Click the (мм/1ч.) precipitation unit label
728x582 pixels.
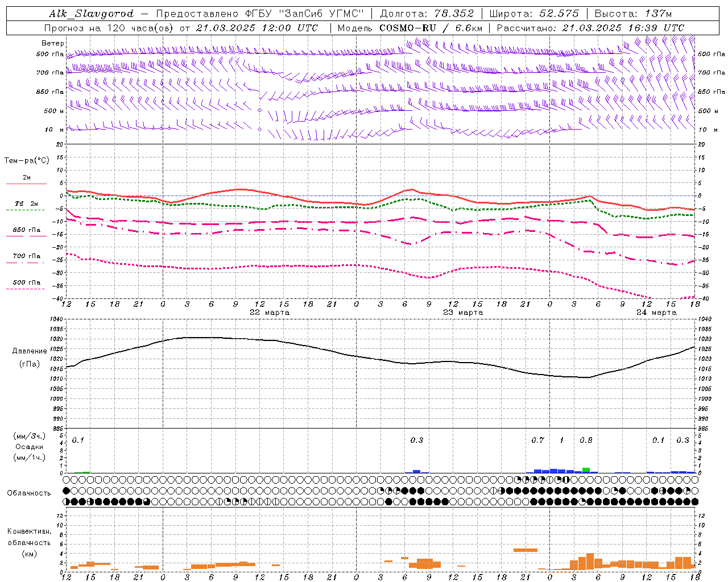click(x=30, y=458)
